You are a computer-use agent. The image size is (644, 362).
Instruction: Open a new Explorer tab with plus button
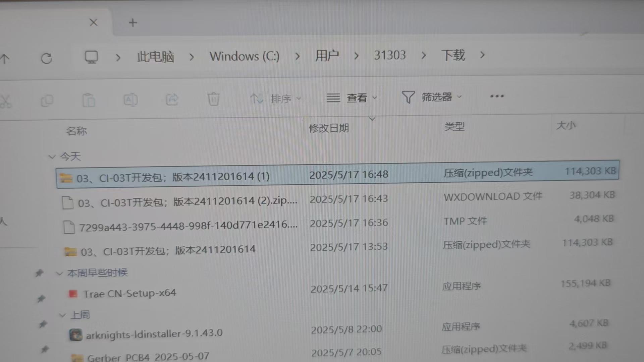click(x=132, y=22)
